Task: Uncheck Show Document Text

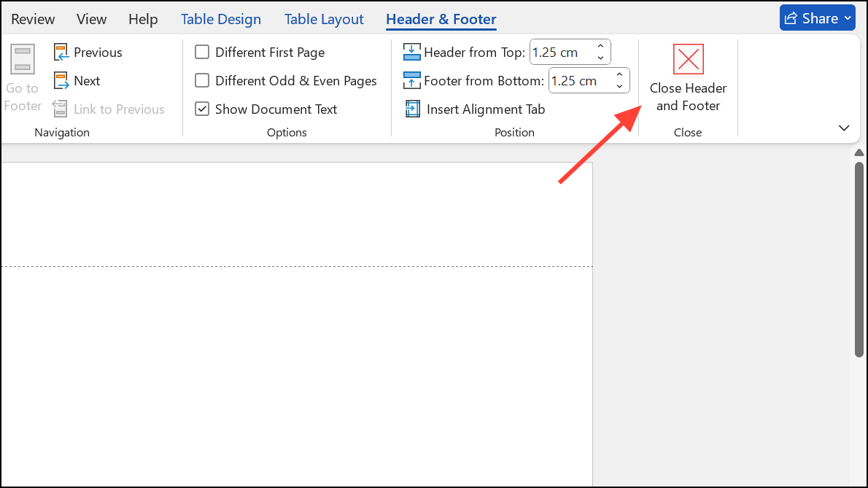Action: [x=202, y=109]
